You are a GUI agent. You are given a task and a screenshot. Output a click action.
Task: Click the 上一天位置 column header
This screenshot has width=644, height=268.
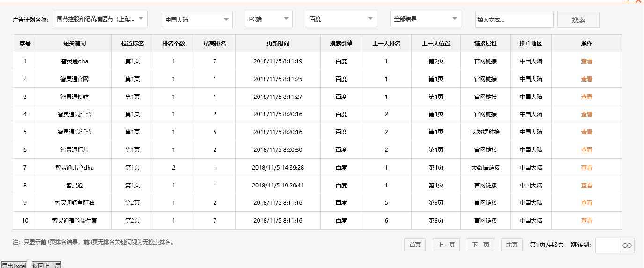click(436, 44)
